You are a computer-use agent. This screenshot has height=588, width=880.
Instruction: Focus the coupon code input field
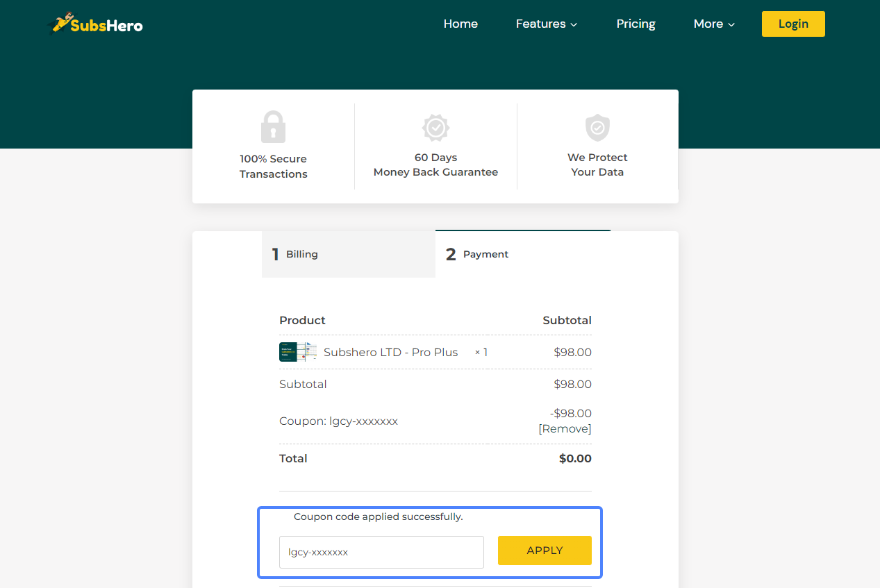pos(381,552)
